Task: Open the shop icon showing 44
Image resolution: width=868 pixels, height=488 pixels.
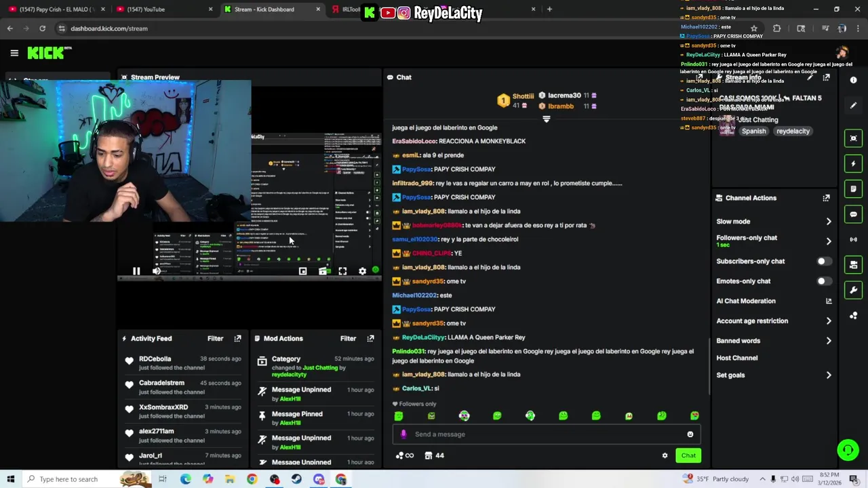Action: coord(434,455)
